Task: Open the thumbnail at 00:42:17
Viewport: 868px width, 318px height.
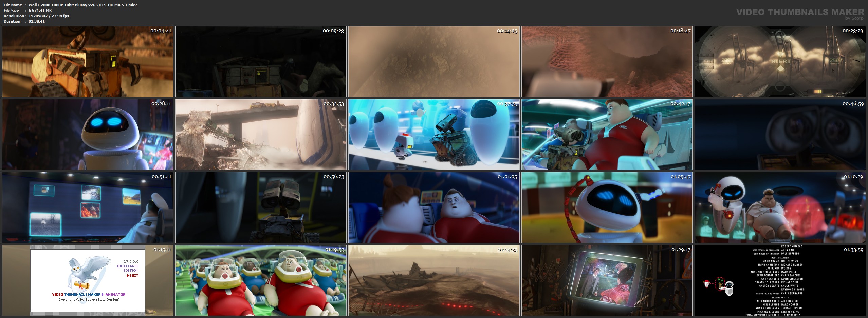Action: click(607, 135)
